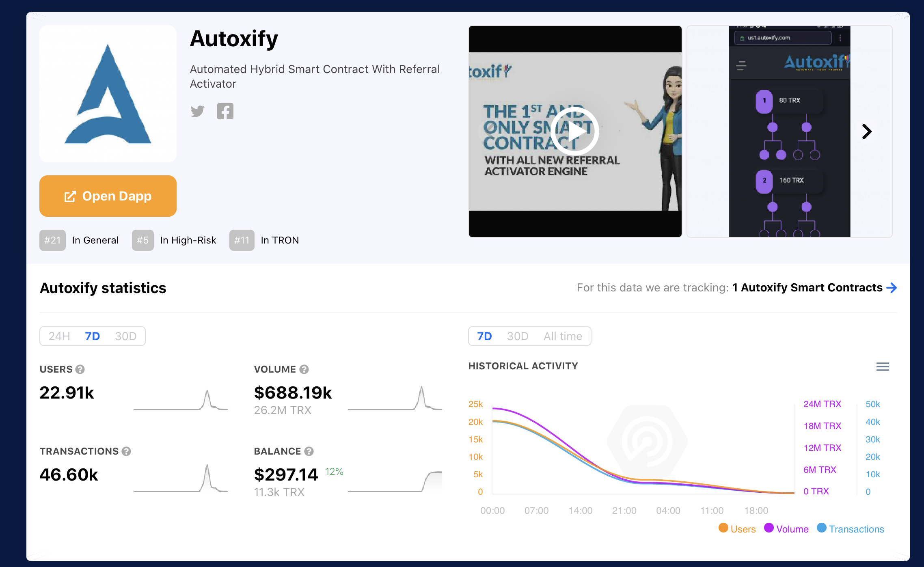Open the Autoxify mobile screenshot thumbnail
The image size is (924, 567).
click(x=789, y=131)
